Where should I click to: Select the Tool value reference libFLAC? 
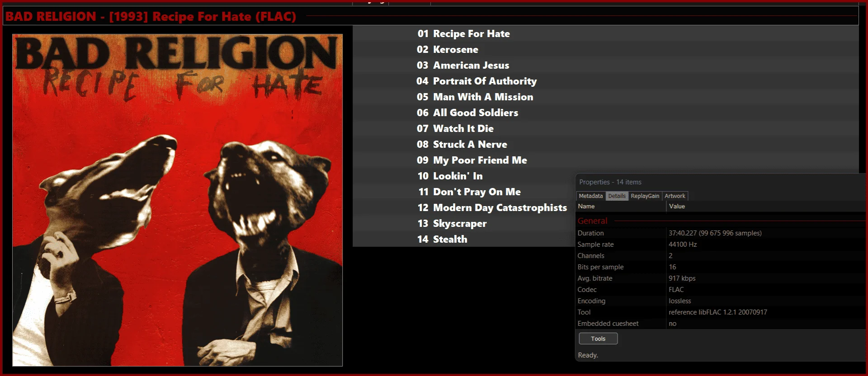click(x=717, y=312)
